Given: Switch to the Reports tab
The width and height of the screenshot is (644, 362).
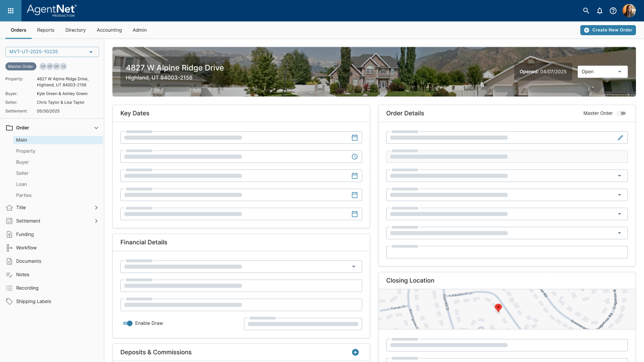Looking at the screenshot, I should click(46, 30).
